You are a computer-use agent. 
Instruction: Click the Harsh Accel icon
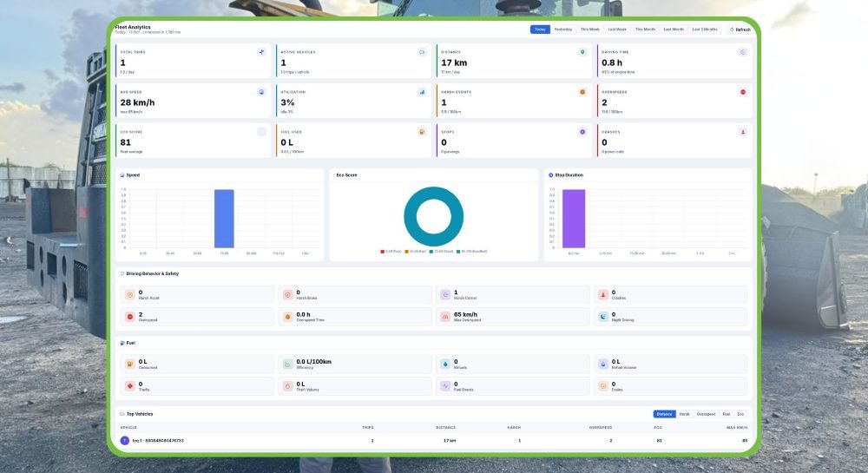coord(130,295)
